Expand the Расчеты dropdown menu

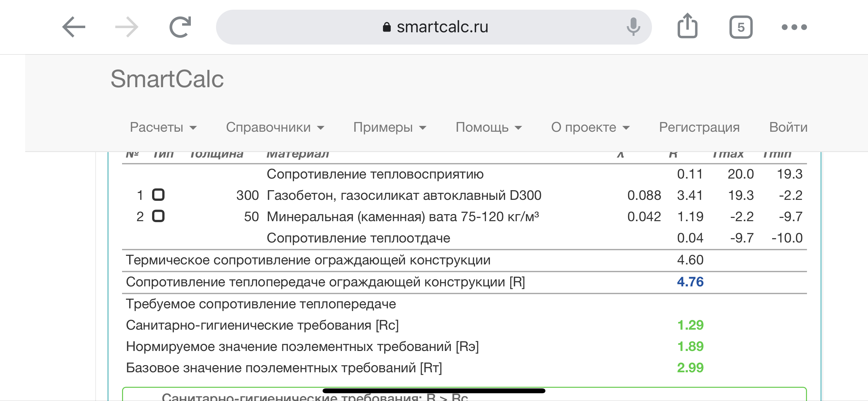[163, 128]
